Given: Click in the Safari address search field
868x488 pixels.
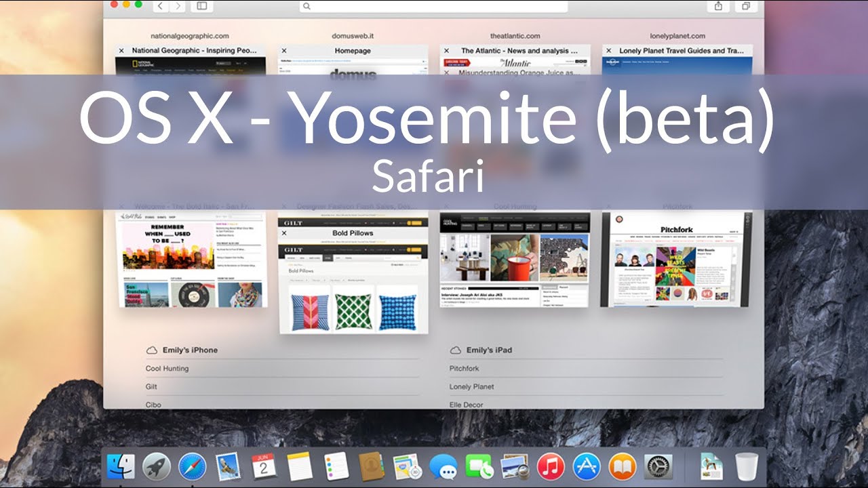Looking at the screenshot, I should 434,6.
